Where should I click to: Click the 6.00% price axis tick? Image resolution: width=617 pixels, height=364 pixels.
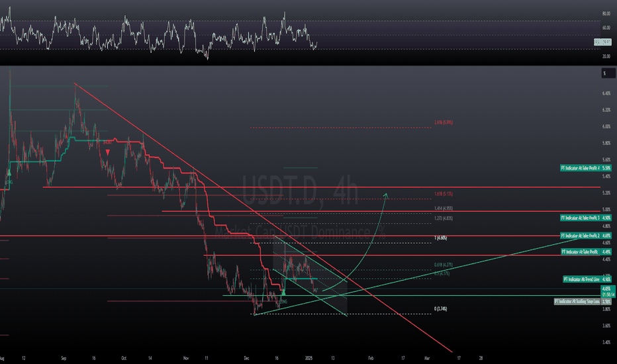606,126
